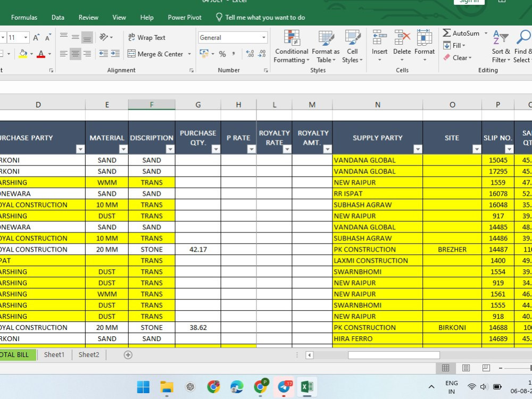
Task: Open the font color dropdown arrow
Action: 49,54
